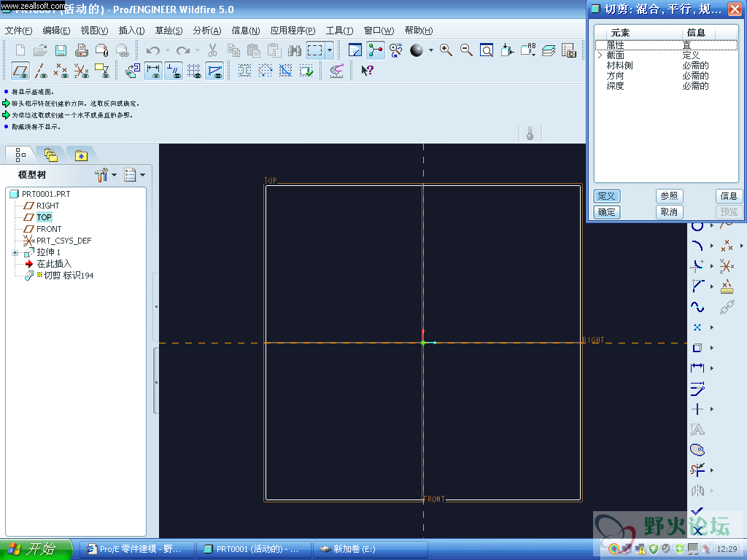Toggle datum axes display
Screen dimensions: 747x560
click(x=41, y=71)
